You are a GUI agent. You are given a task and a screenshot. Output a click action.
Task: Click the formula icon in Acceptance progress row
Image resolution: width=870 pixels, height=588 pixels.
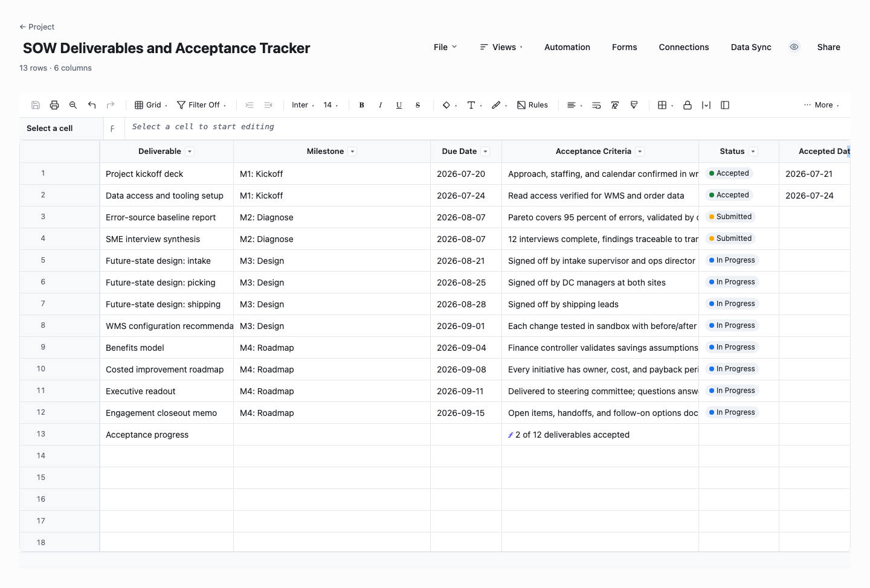click(x=511, y=435)
